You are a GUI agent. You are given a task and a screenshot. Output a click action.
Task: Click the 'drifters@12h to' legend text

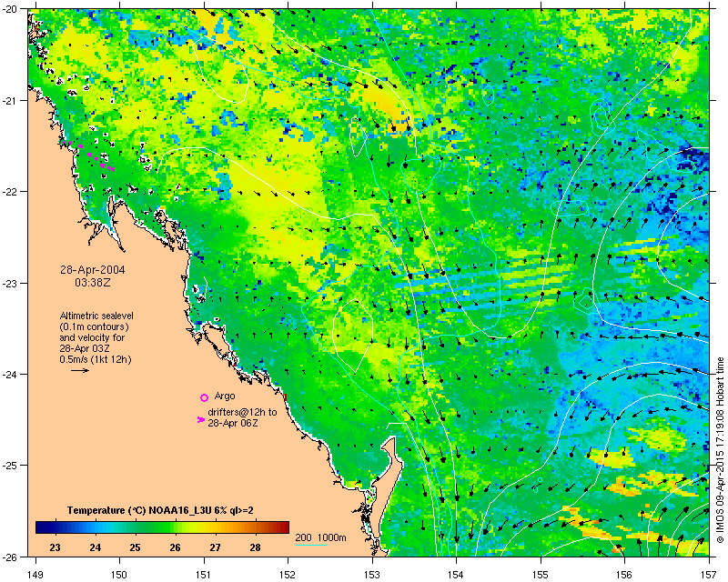(x=242, y=412)
